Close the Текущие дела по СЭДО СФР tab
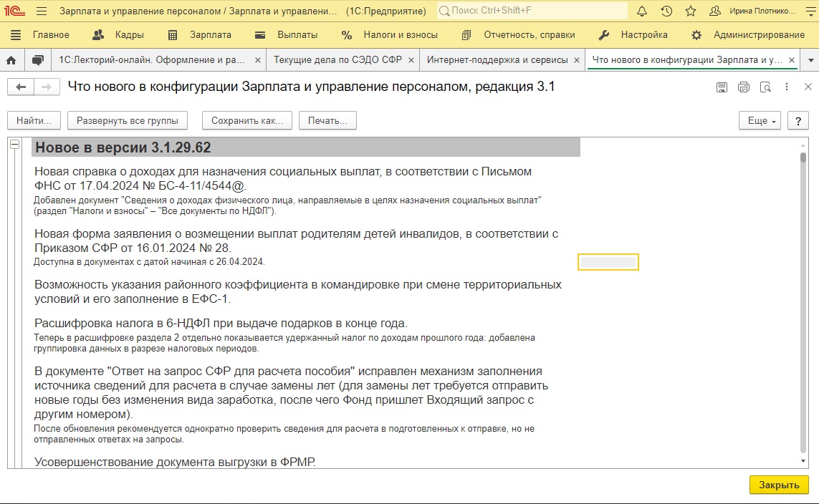The width and height of the screenshot is (819, 504). (x=411, y=61)
